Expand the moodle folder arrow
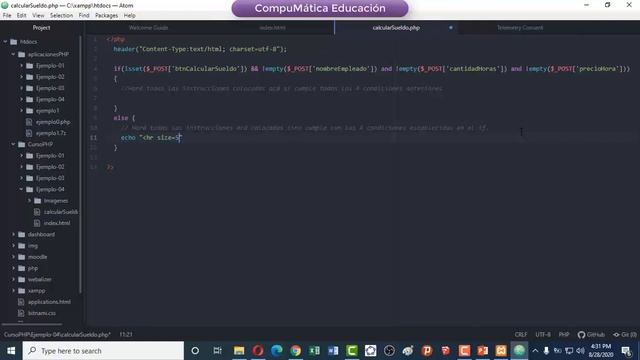This screenshot has height=360, width=640. click(13, 257)
